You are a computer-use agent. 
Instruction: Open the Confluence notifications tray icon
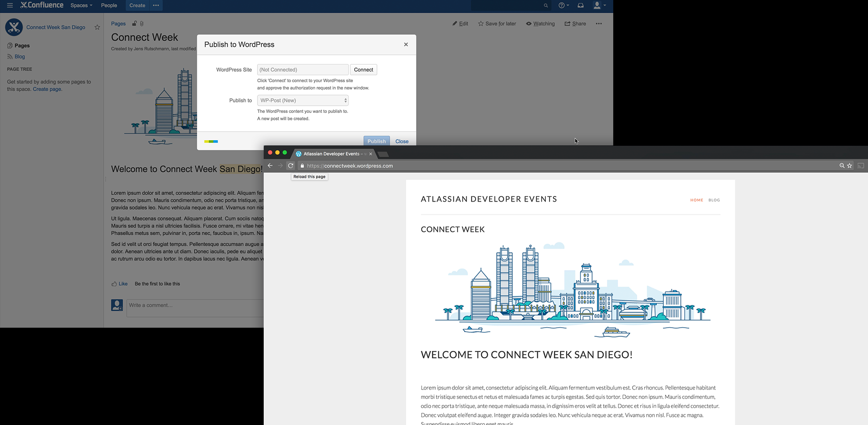click(581, 6)
